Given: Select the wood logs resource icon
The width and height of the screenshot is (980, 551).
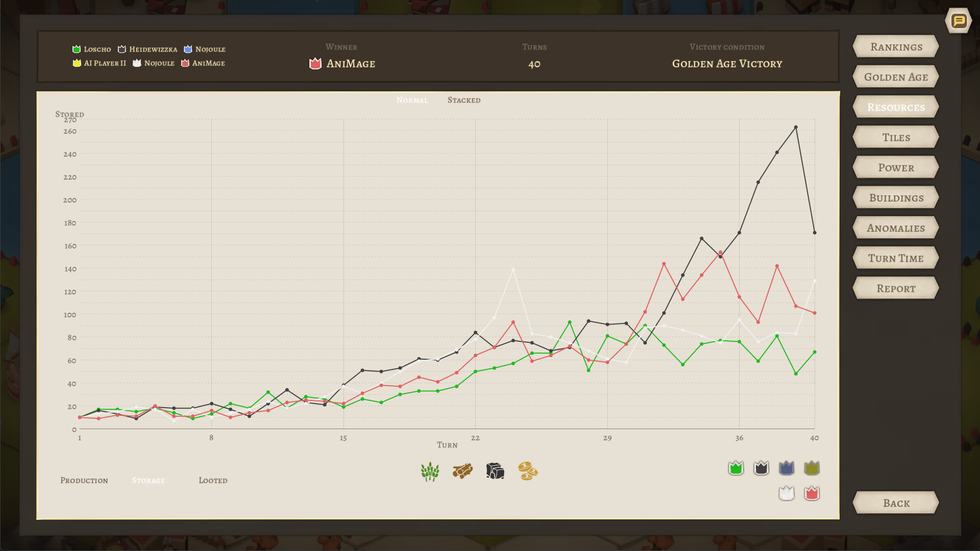Looking at the screenshot, I should point(462,471).
